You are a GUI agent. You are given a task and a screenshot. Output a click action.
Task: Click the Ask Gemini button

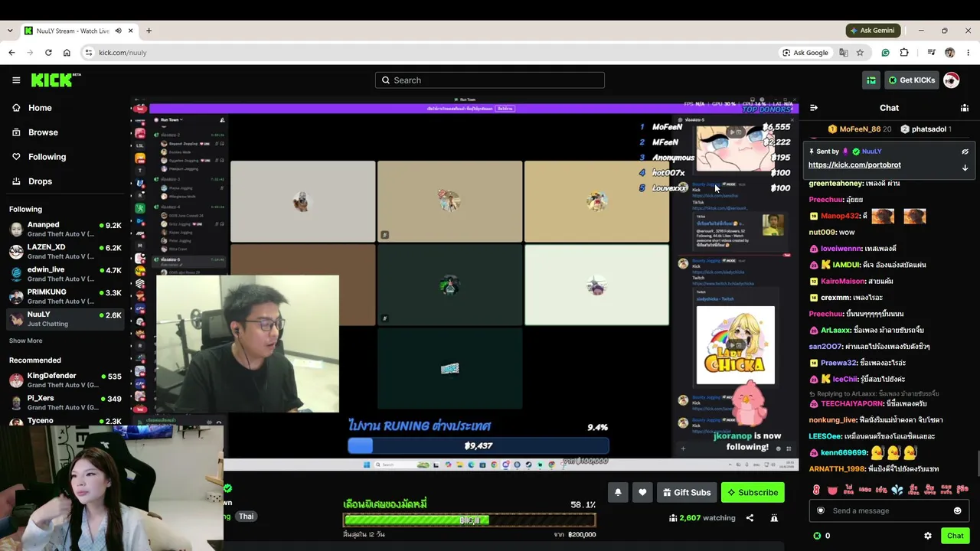[873, 31]
